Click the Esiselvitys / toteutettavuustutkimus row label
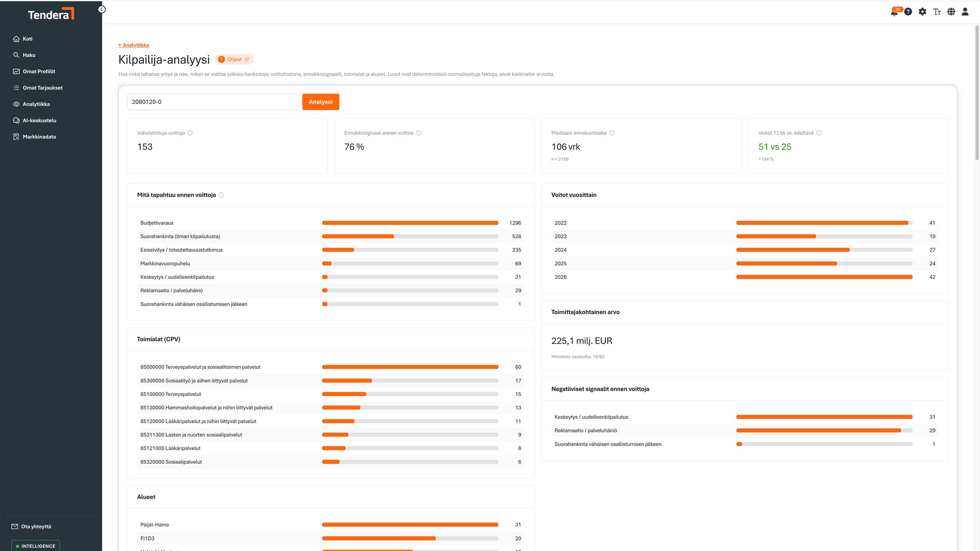 (x=181, y=250)
